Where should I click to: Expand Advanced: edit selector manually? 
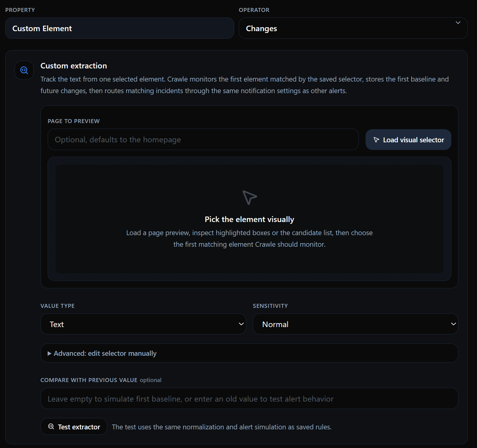(249, 353)
